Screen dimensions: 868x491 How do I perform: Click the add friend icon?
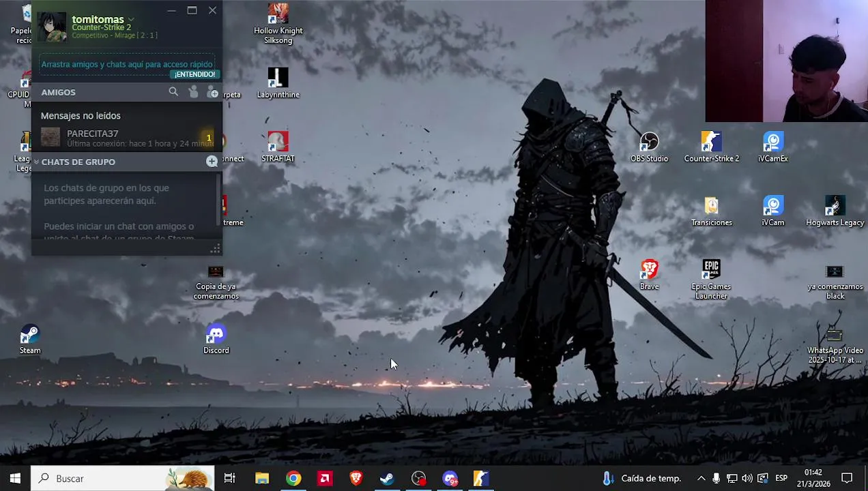213,92
